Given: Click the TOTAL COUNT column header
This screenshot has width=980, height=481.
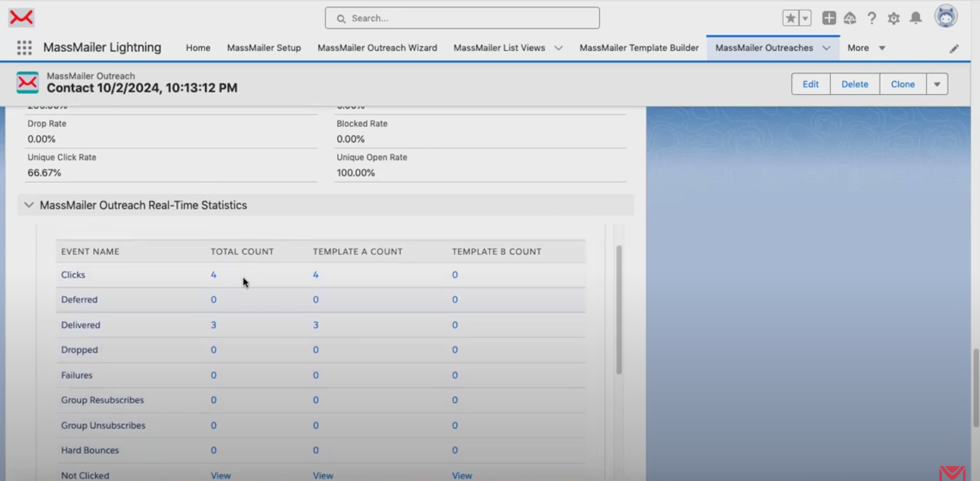Looking at the screenshot, I should pos(242,251).
